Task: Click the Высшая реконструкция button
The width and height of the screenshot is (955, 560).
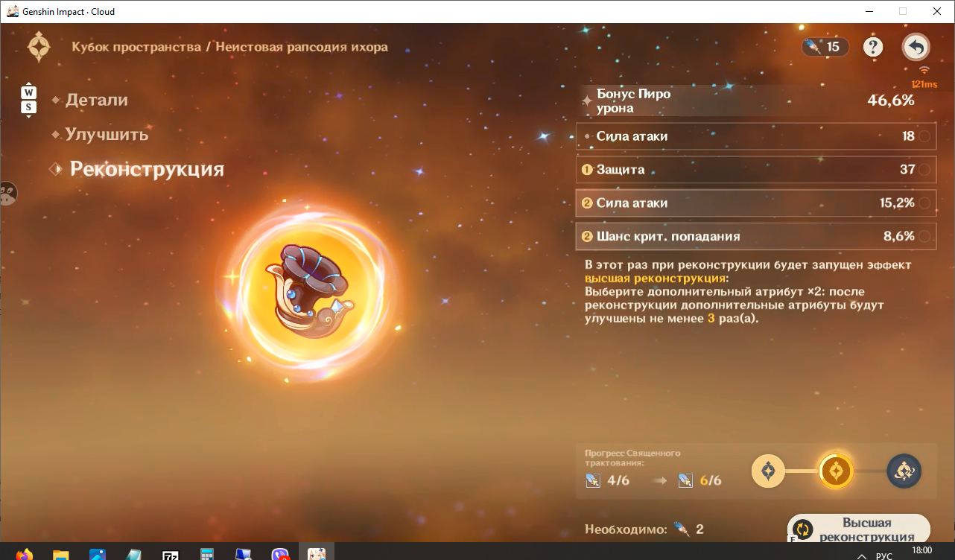Action: pos(859,529)
